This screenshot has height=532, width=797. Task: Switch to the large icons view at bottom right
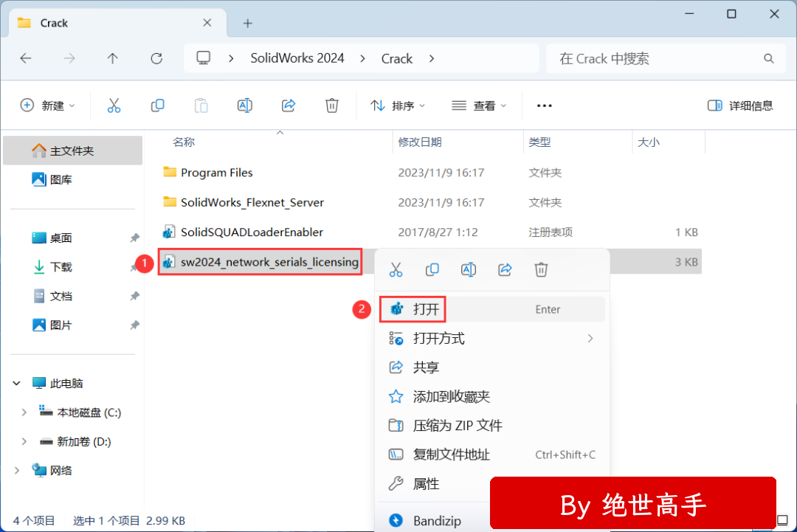(782, 519)
